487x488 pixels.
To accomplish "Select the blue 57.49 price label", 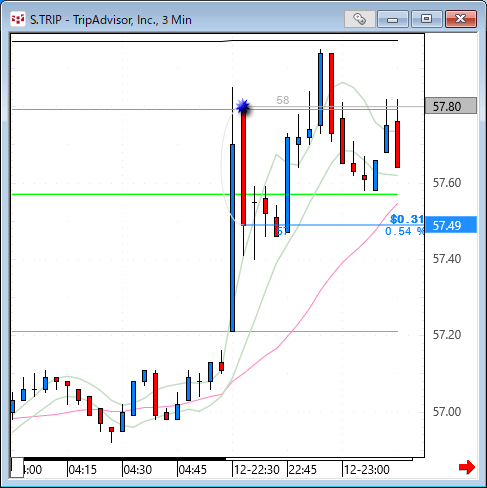I will [x=451, y=225].
